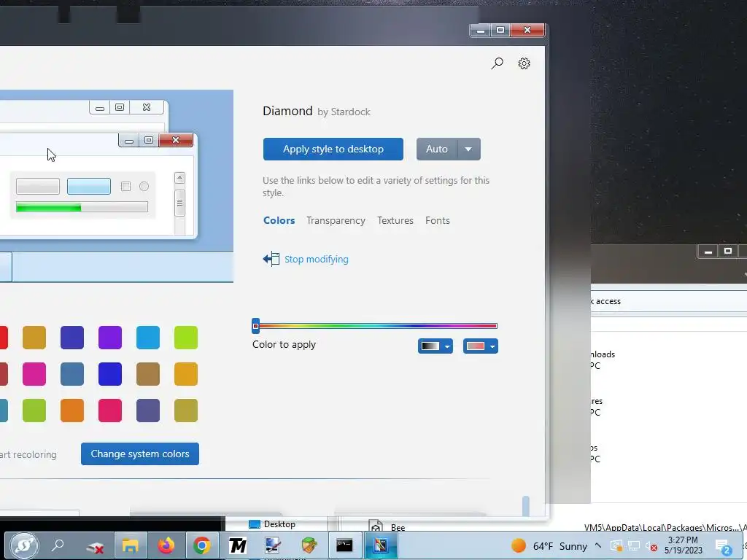
Task: Pick the olive swatch below amber
Action: coord(186,411)
